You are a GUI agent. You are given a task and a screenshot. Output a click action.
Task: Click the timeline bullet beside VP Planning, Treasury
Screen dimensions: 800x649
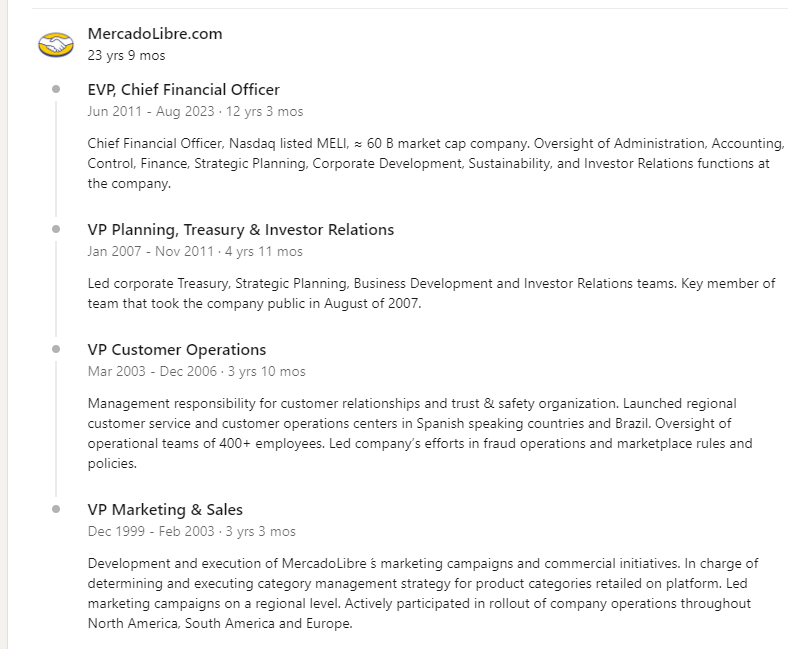56,229
